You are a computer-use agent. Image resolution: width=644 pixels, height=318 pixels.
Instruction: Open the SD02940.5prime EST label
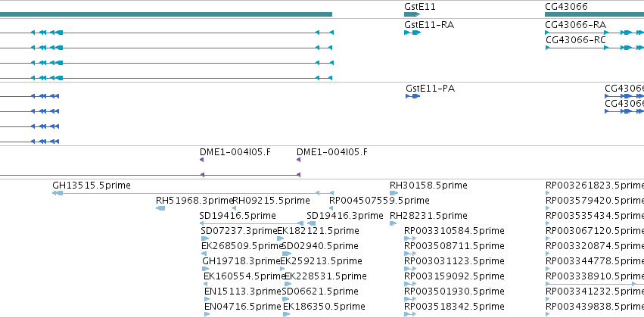point(320,246)
